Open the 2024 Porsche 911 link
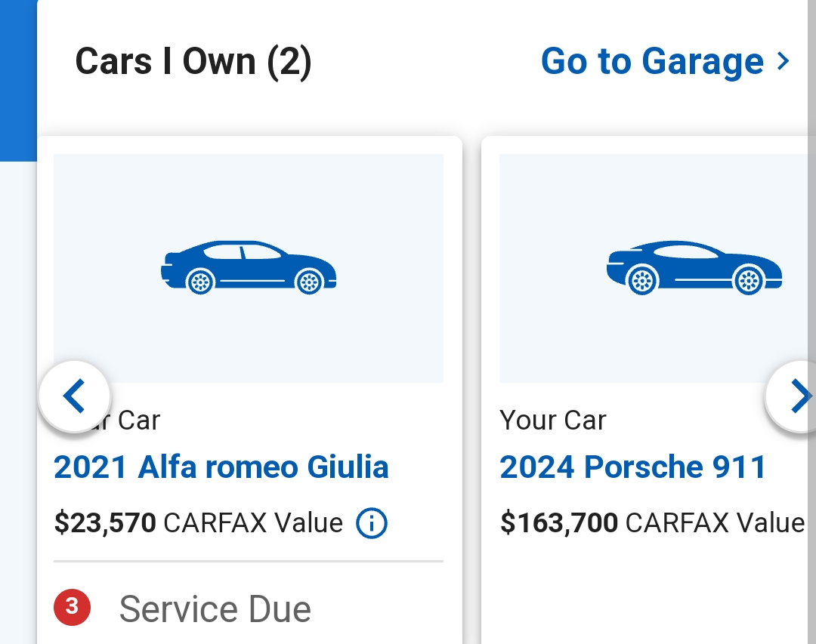 click(x=633, y=467)
